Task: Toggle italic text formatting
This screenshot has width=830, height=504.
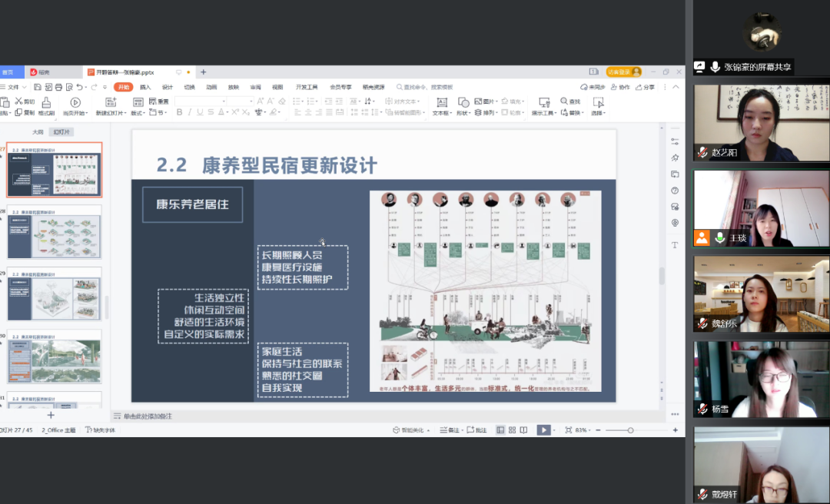Action: click(x=190, y=112)
